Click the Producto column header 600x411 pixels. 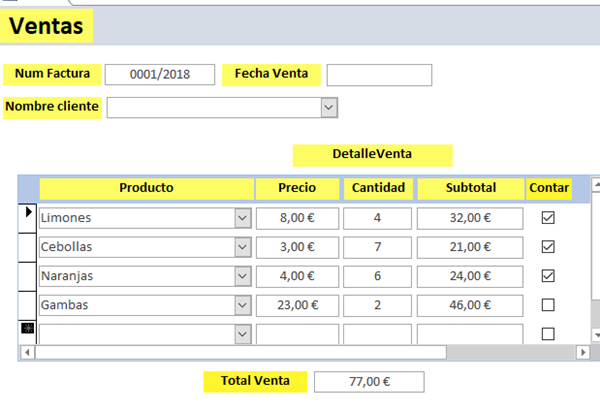146,188
